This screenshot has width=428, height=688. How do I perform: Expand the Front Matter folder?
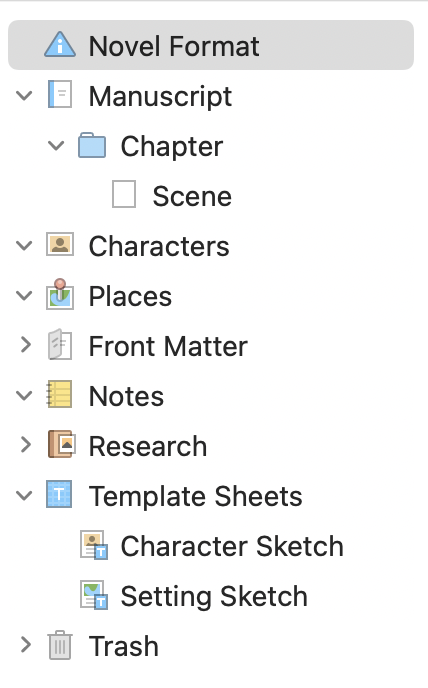[26, 345]
